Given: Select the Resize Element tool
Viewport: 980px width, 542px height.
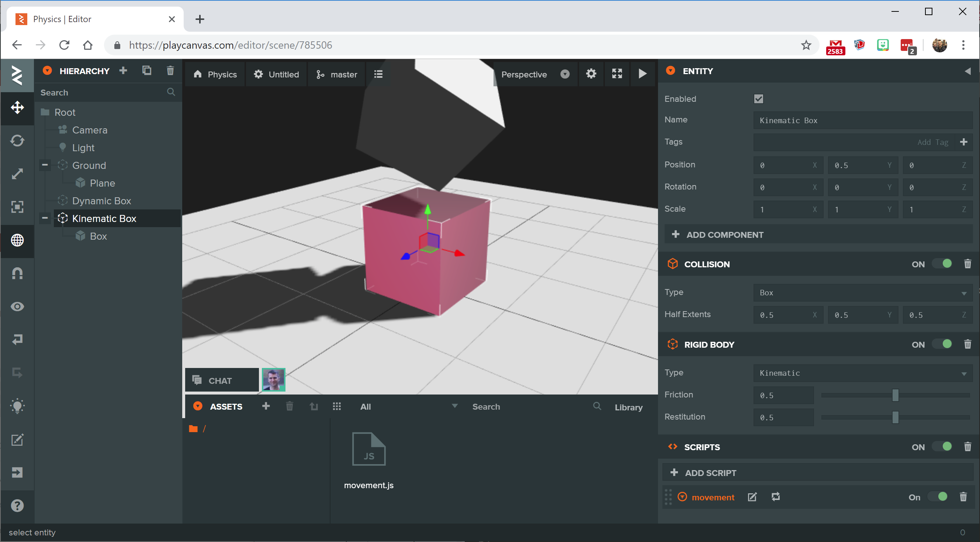Looking at the screenshot, I should [17, 207].
